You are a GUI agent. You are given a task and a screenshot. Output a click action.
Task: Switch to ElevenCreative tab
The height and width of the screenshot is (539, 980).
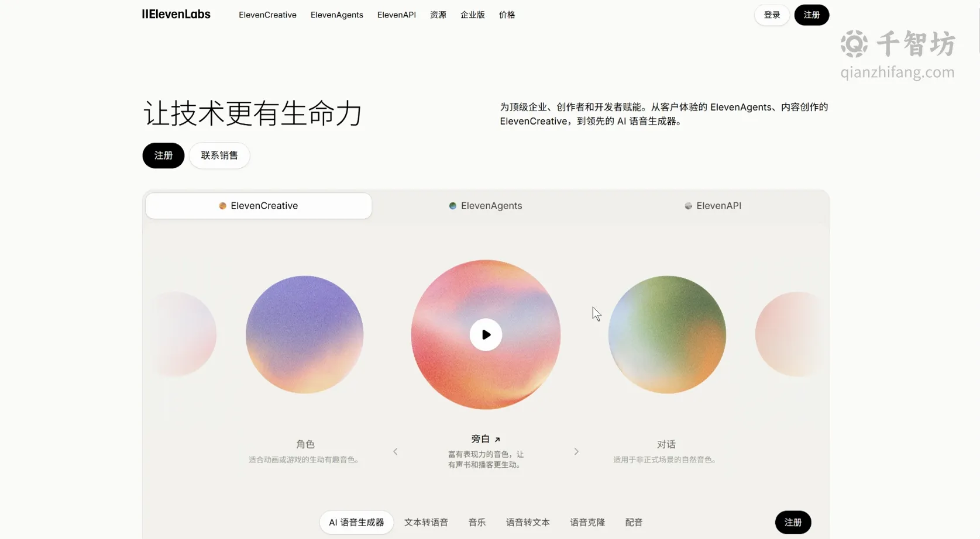(259, 206)
